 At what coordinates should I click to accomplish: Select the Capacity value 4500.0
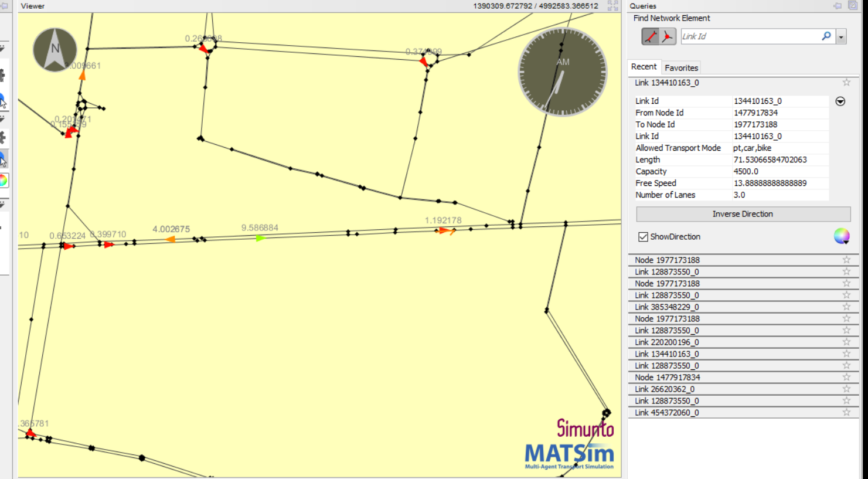coord(746,171)
